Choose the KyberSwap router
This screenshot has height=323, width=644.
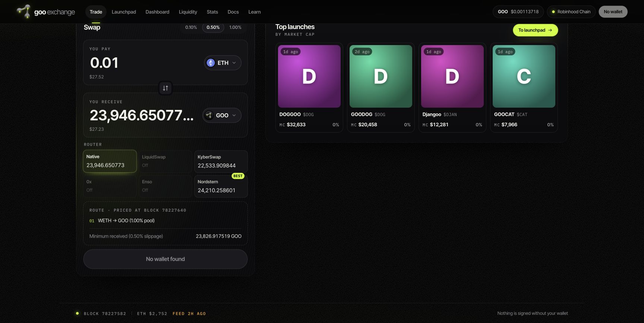[x=221, y=161]
